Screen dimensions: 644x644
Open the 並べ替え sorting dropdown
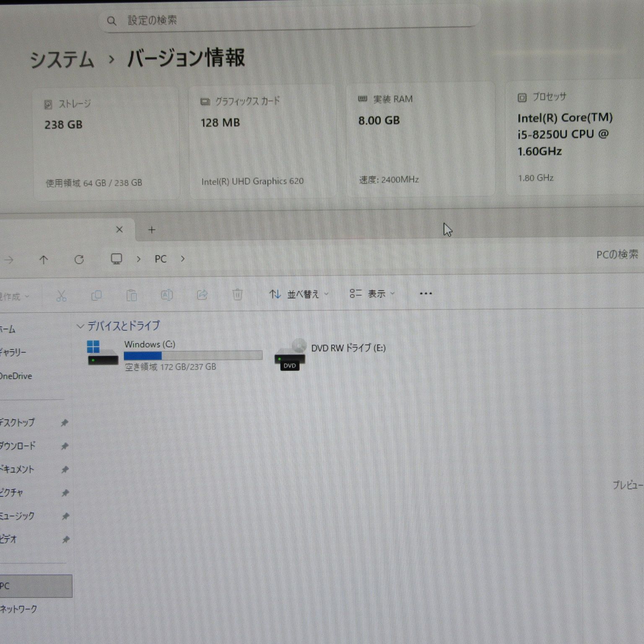click(x=299, y=294)
